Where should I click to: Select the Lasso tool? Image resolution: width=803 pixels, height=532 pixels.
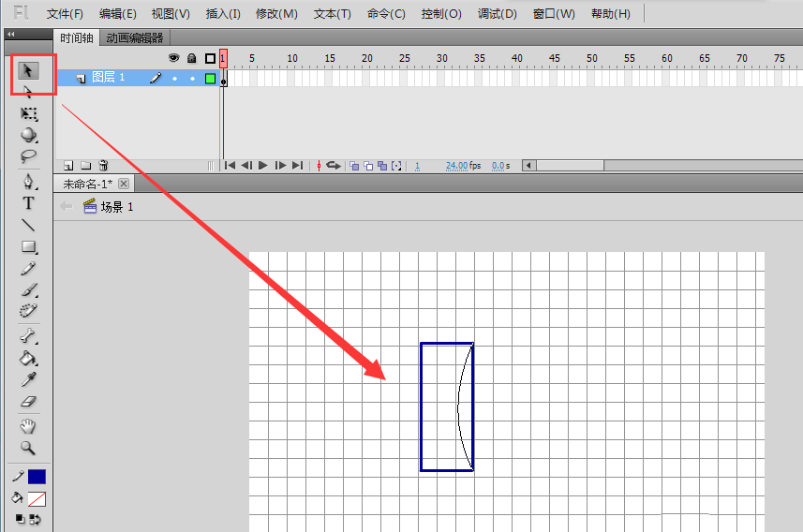[29, 156]
